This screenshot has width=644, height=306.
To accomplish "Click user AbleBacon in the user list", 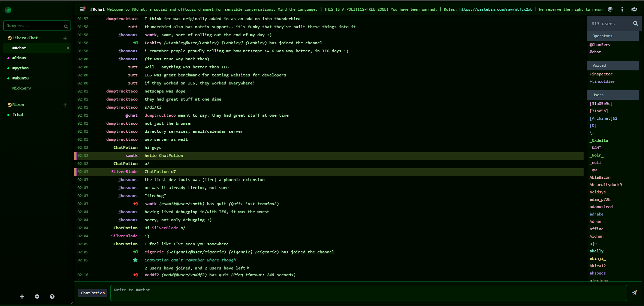I will [x=600, y=177].
